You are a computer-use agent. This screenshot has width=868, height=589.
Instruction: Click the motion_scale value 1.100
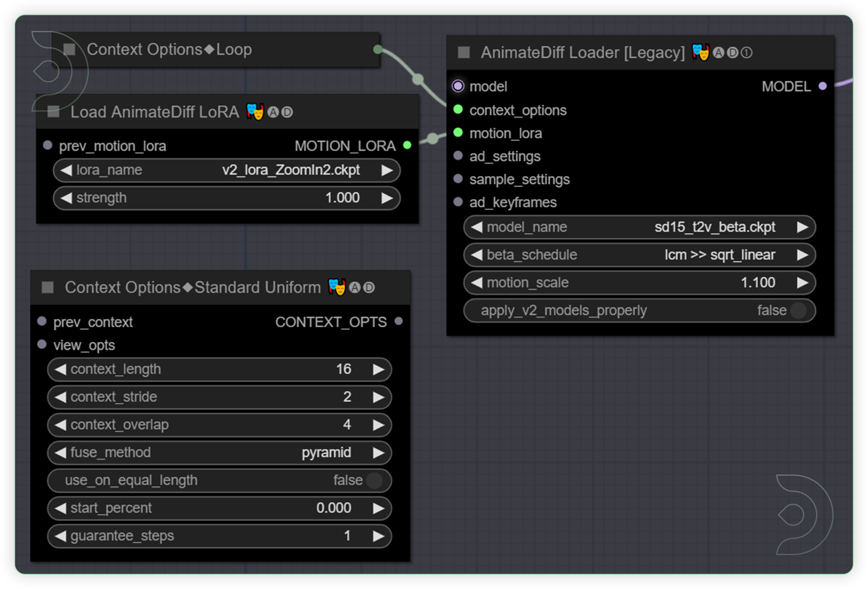click(758, 283)
